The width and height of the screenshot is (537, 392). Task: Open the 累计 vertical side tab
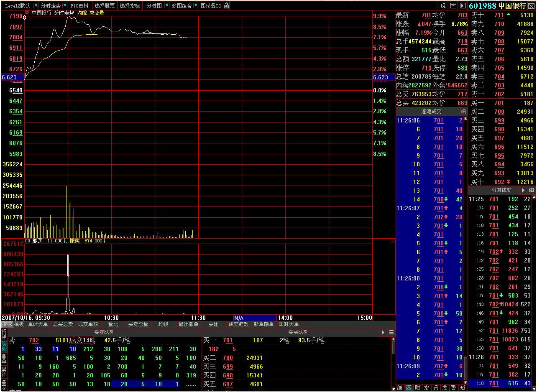point(4,371)
